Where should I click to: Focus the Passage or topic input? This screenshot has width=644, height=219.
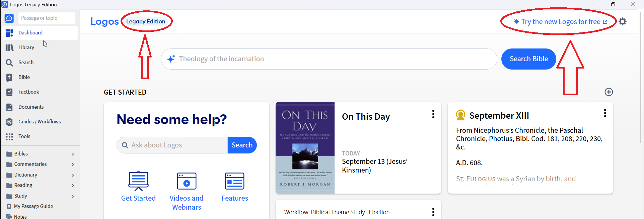point(47,18)
